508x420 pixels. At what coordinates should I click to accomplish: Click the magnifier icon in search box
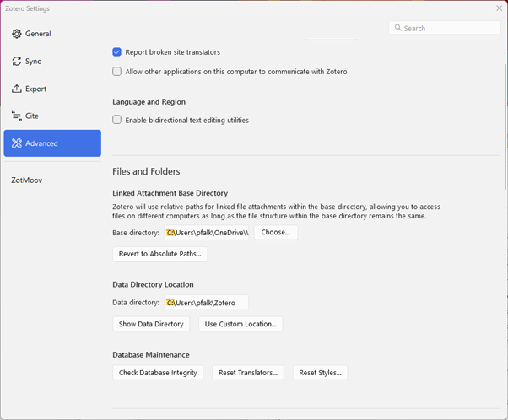tap(397, 28)
